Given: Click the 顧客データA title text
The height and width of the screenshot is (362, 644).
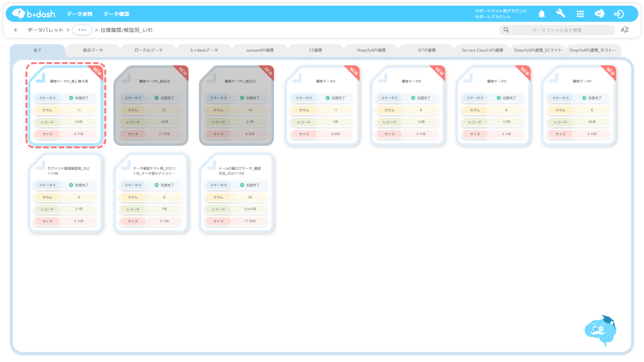Looking at the screenshot, I should click(326, 81).
